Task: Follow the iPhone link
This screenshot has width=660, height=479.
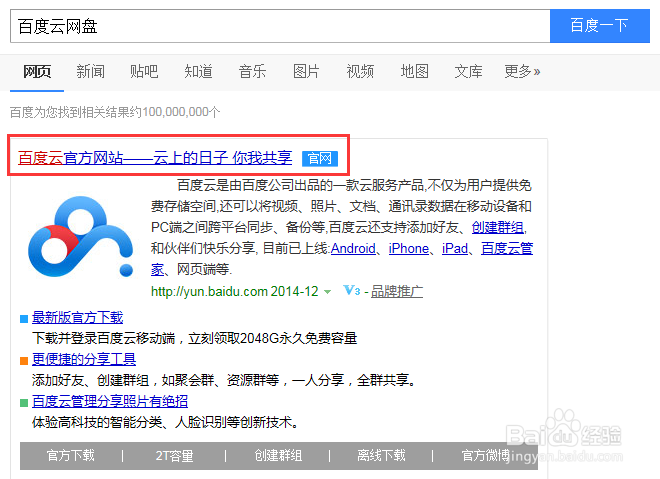Action: coord(409,248)
